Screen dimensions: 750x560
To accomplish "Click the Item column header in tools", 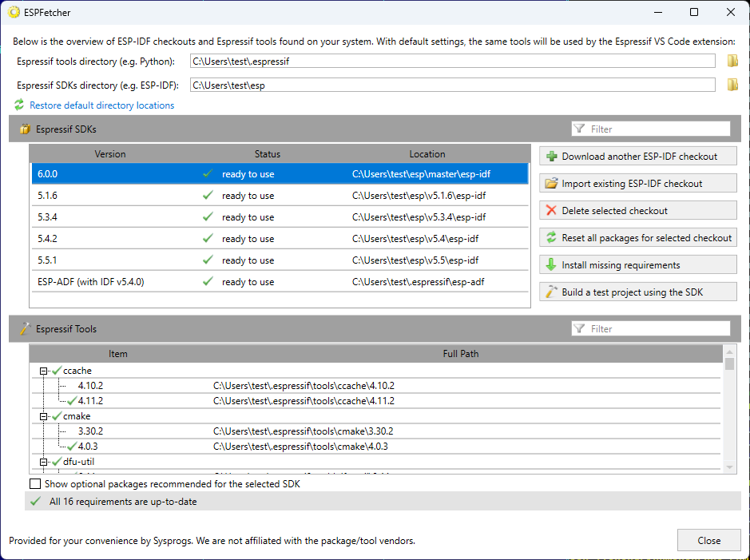I will (117, 353).
